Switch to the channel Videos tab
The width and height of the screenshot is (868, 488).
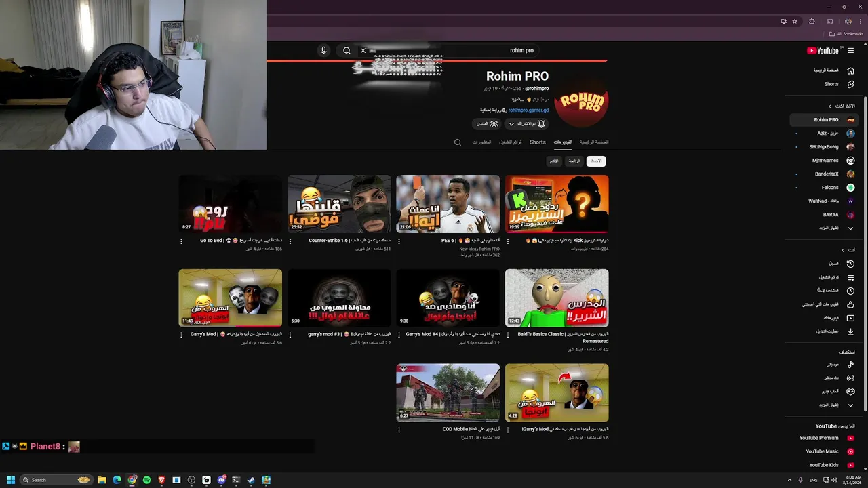(563, 142)
